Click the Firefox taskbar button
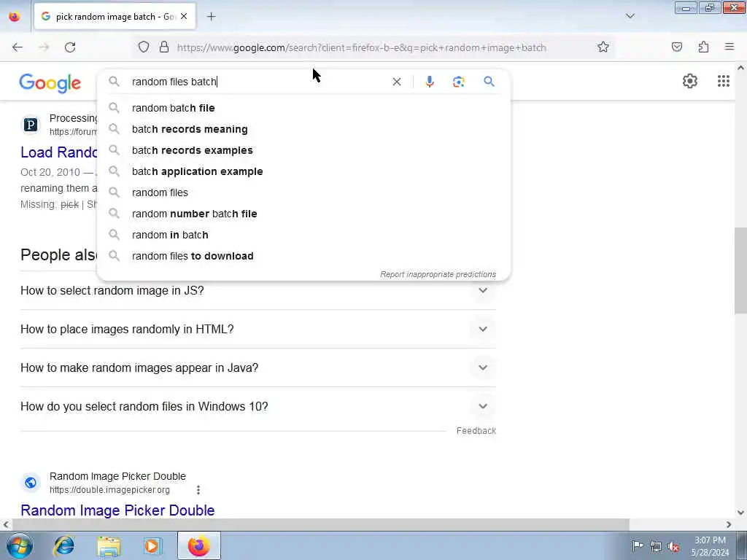The image size is (747, 560). (198, 545)
